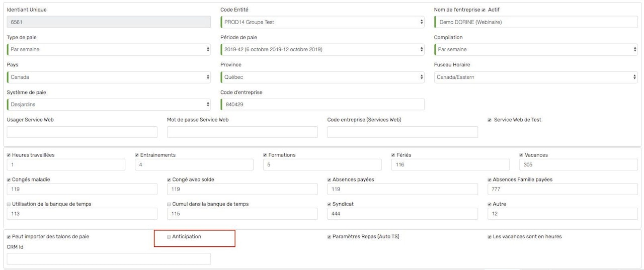Enable the Anticipation checkbox

(x=169, y=237)
